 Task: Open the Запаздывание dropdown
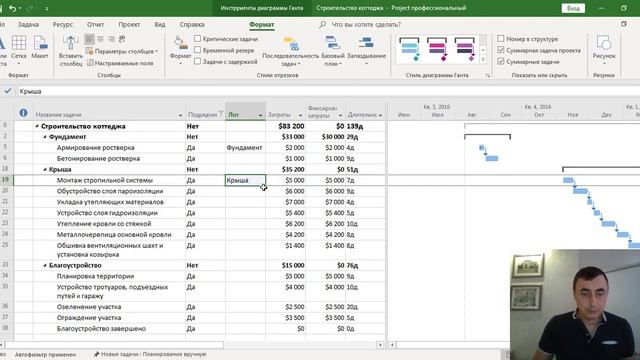click(366, 51)
